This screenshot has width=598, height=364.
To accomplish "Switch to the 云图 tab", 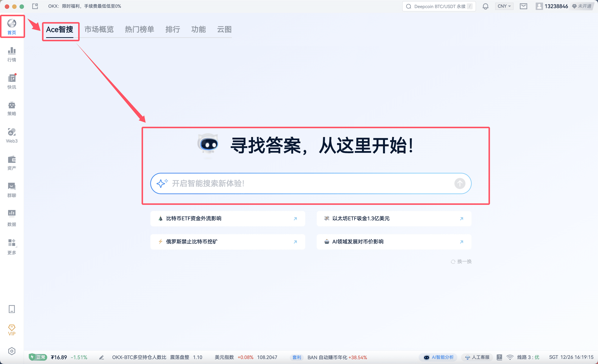I will pyautogui.click(x=224, y=30).
